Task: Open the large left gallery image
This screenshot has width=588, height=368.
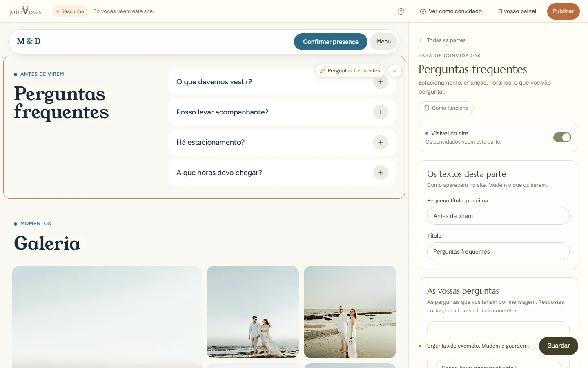Action: [107, 317]
